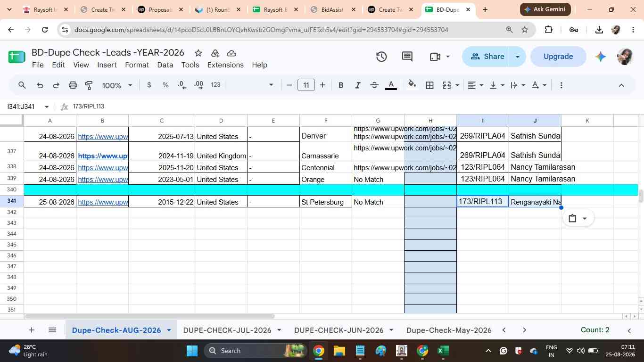
Task: Search the menus magnifier icon
Action: pyautogui.click(x=22, y=85)
